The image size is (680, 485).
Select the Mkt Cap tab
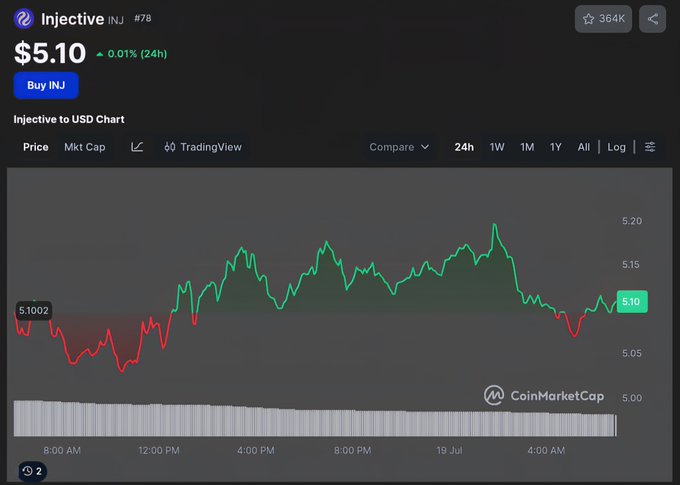point(85,147)
